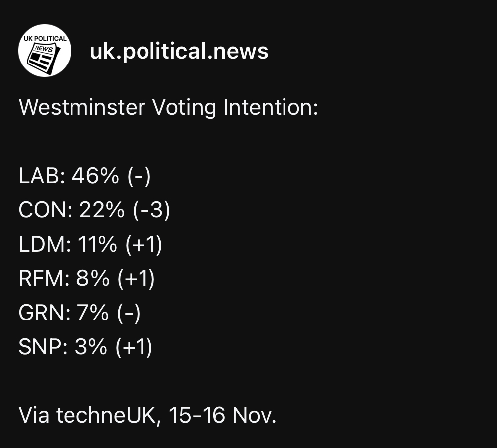This screenshot has width=497, height=448.
Task: Select the GRN party label
Action: [x=42, y=314]
